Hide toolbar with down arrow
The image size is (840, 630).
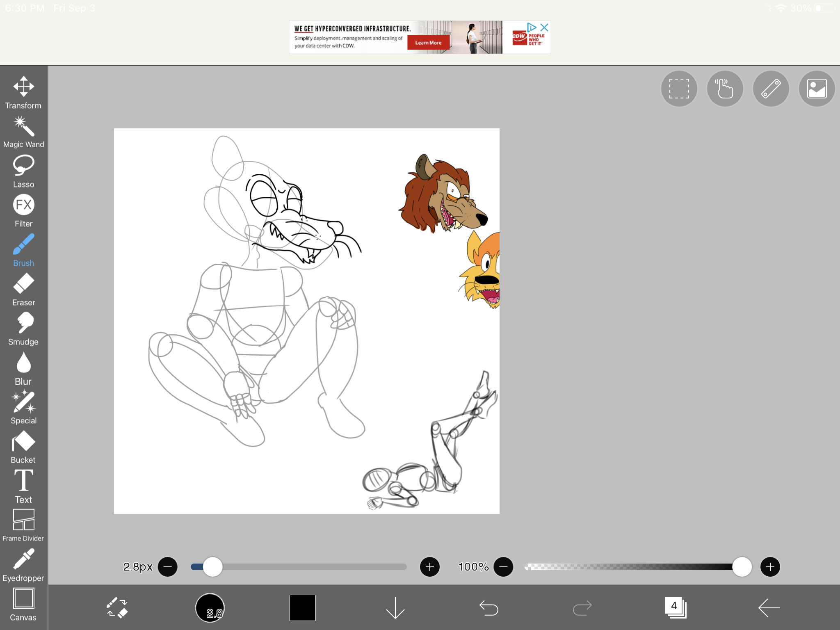click(395, 607)
